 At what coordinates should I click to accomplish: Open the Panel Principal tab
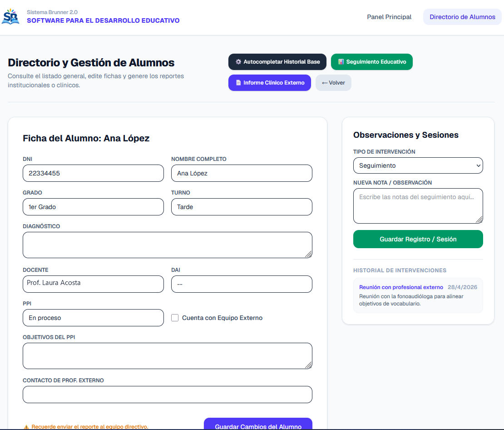click(389, 17)
